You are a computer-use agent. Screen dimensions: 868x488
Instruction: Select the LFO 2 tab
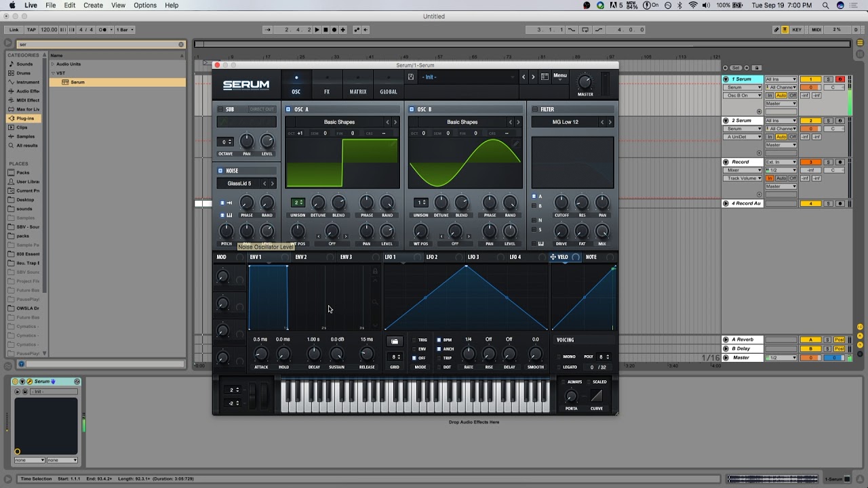pos(431,258)
